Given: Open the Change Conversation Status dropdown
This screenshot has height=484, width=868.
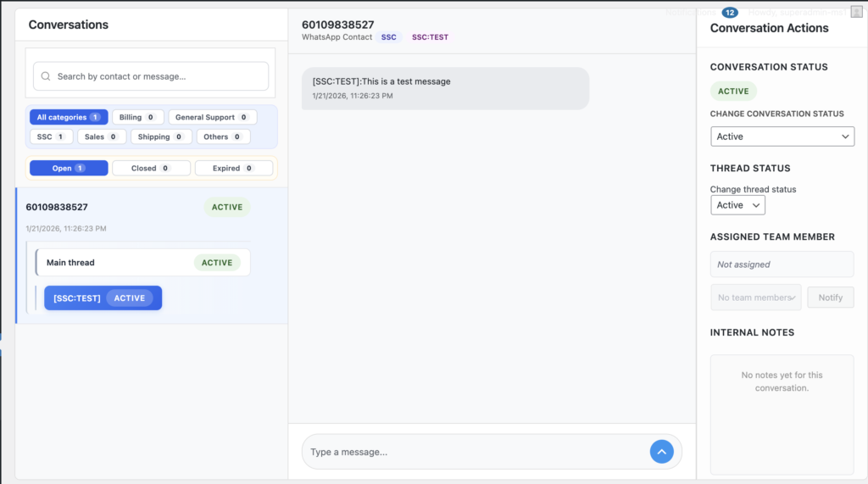Looking at the screenshot, I should (782, 136).
